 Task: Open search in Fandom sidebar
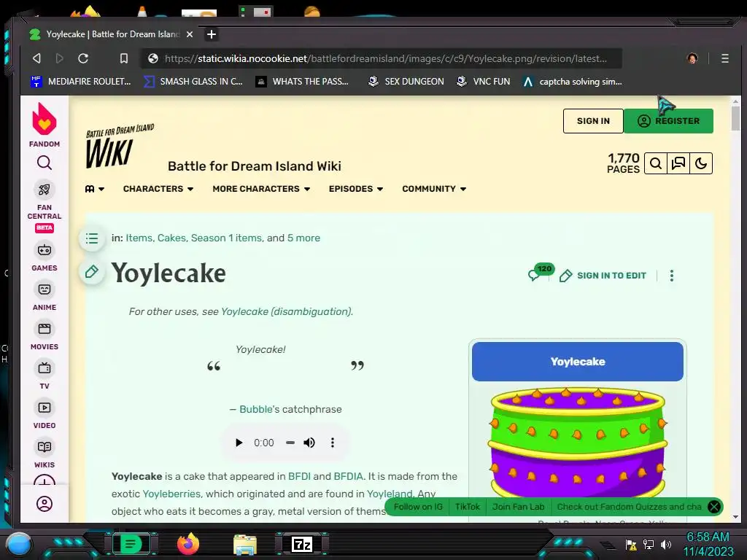point(44,163)
